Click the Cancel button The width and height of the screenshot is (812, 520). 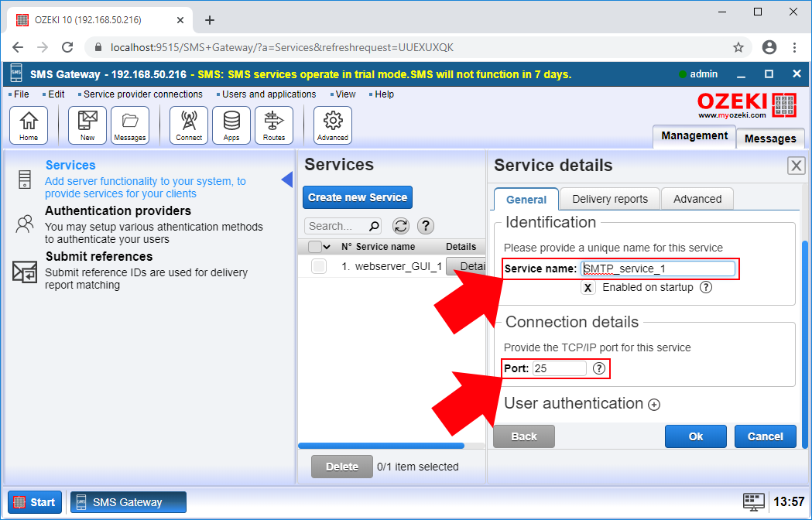click(x=766, y=436)
